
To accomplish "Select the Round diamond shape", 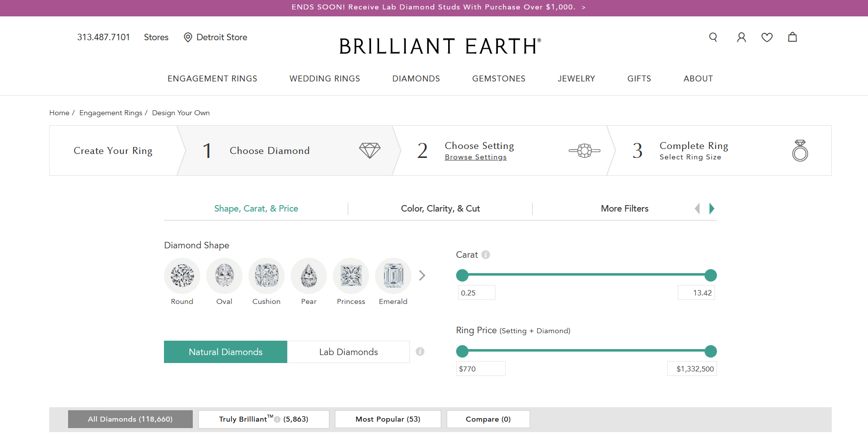I will pyautogui.click(x=182, y=276).
